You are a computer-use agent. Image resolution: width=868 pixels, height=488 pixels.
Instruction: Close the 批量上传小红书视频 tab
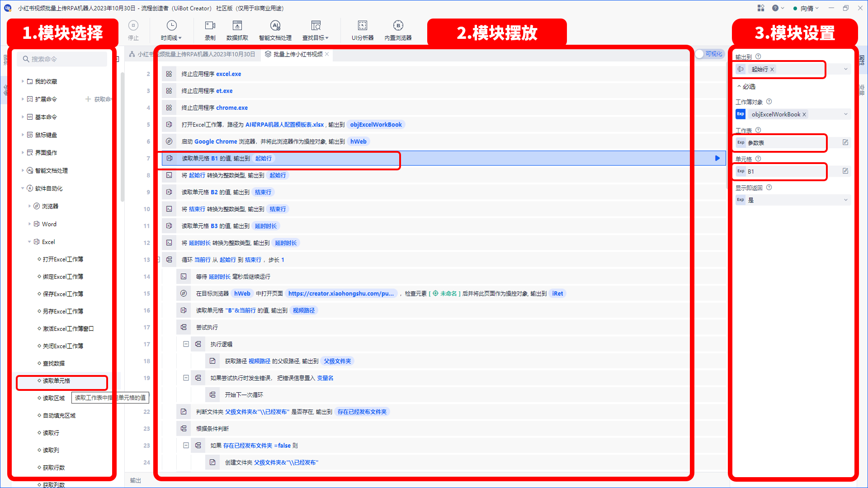coord(327,54)
